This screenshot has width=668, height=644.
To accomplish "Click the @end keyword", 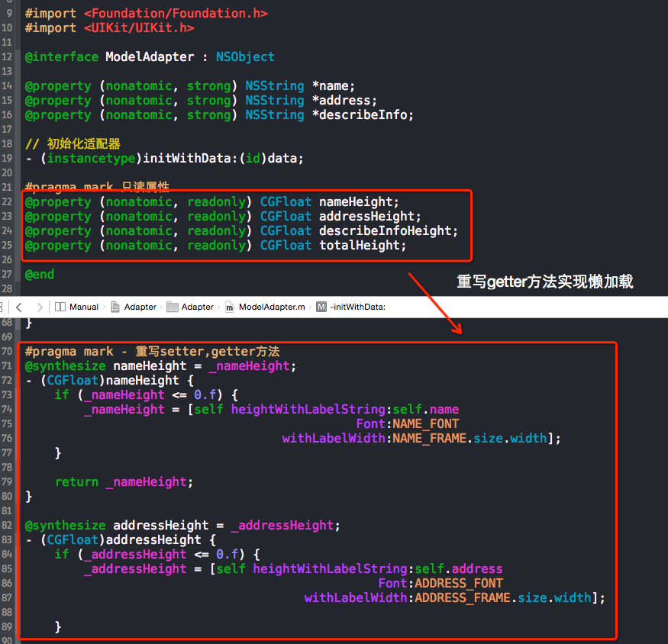I will coord(40,274).
